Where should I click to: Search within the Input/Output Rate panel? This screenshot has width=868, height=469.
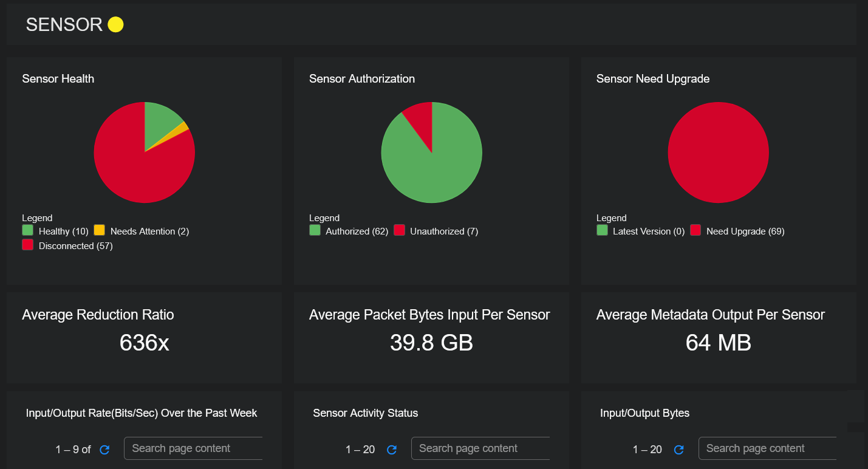(x=193, y=448)
